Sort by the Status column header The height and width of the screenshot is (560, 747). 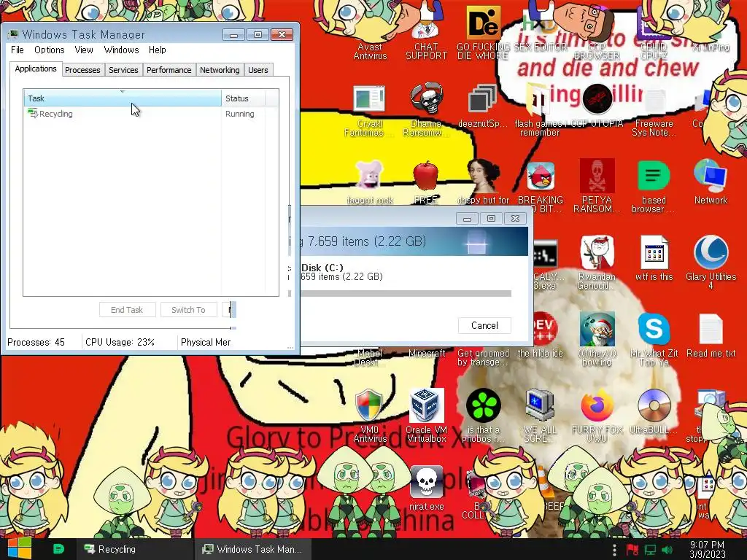coord(244,98)
